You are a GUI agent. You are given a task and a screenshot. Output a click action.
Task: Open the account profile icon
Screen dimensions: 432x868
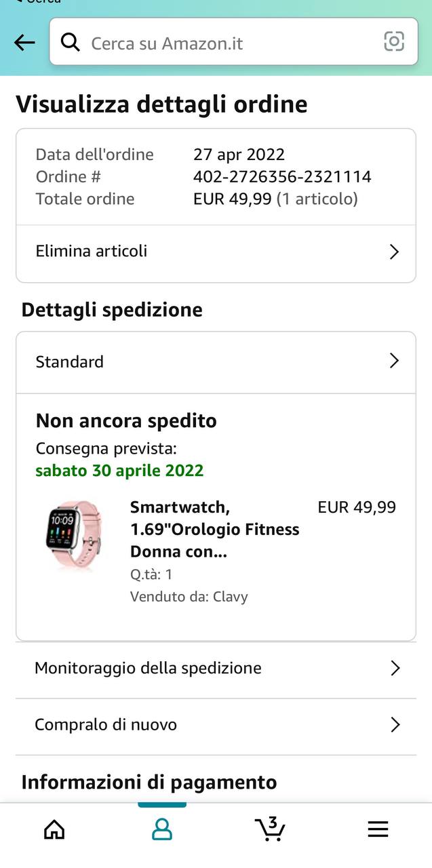[162, 829]
